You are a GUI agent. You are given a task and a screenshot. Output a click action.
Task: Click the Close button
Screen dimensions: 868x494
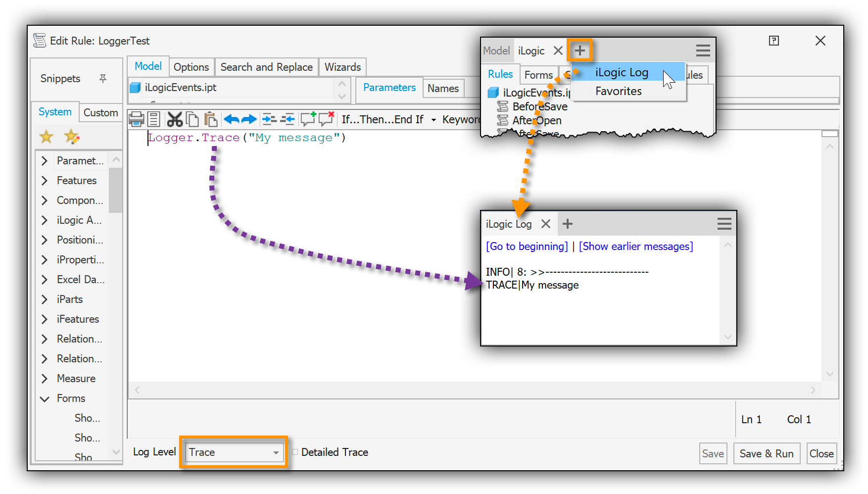tap(821, 453)
